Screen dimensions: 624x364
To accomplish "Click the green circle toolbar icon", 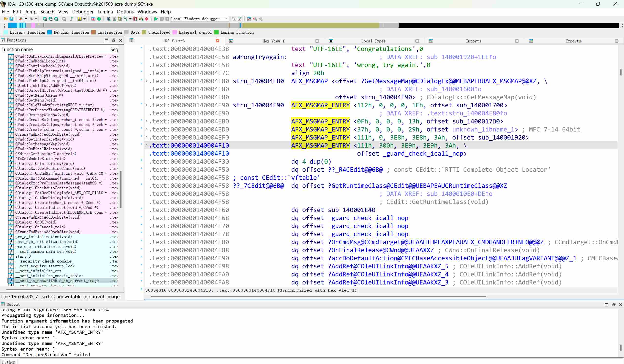I will (99, 19).
